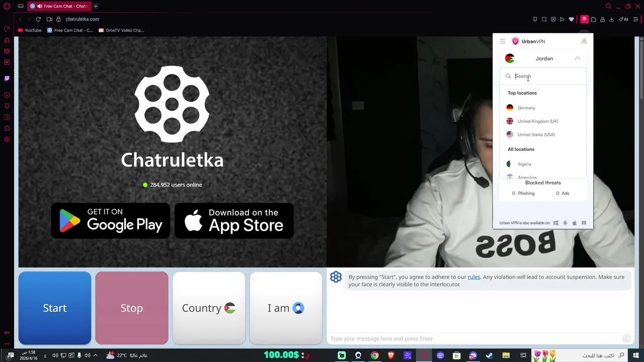Open Easy Setup sliders menu
Viewport: 644px width, 362px height.
tap(635, 19)
